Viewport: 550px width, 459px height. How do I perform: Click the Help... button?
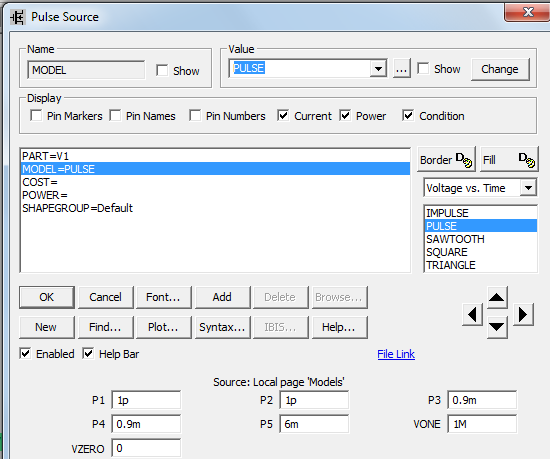(x=339, y=327)
